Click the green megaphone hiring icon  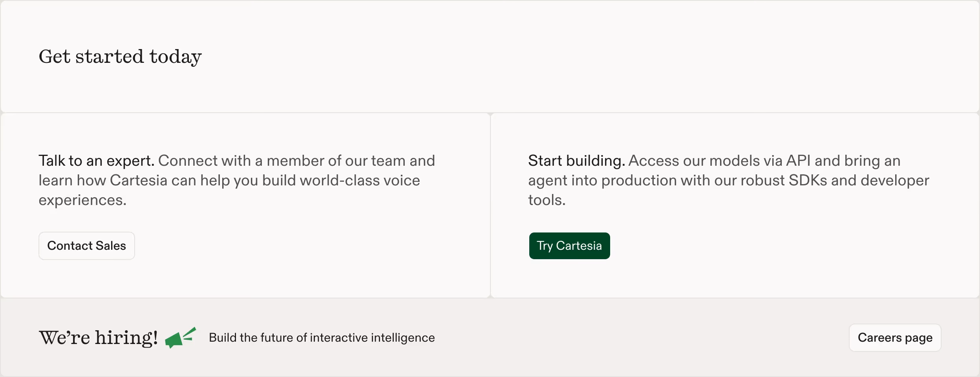[x=180, y=338]
